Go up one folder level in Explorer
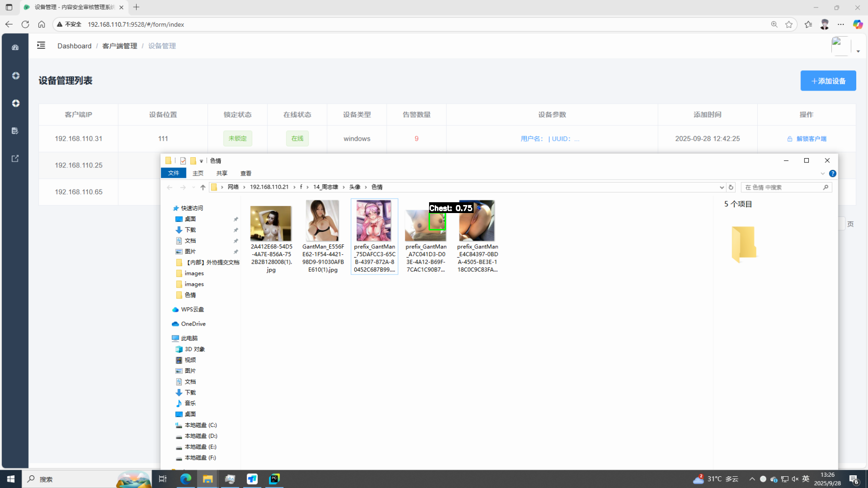The width and height of the screenshot is (868, 488). coord(203,187)
